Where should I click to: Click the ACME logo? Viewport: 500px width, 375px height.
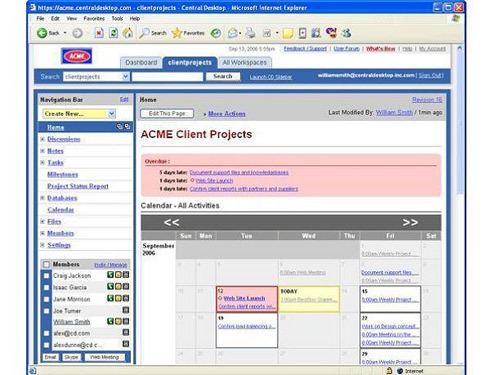tap(77, 56)
